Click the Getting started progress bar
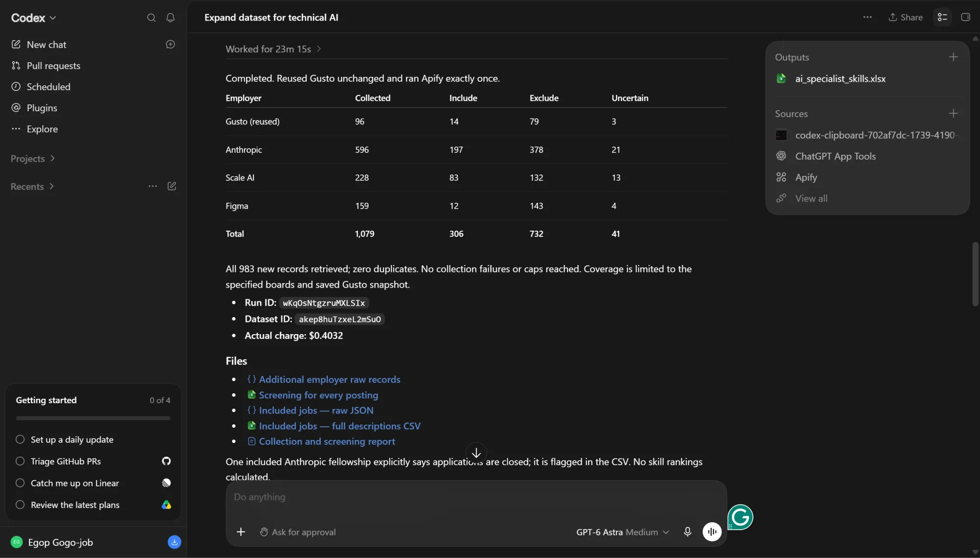 [x=93, y=418]
